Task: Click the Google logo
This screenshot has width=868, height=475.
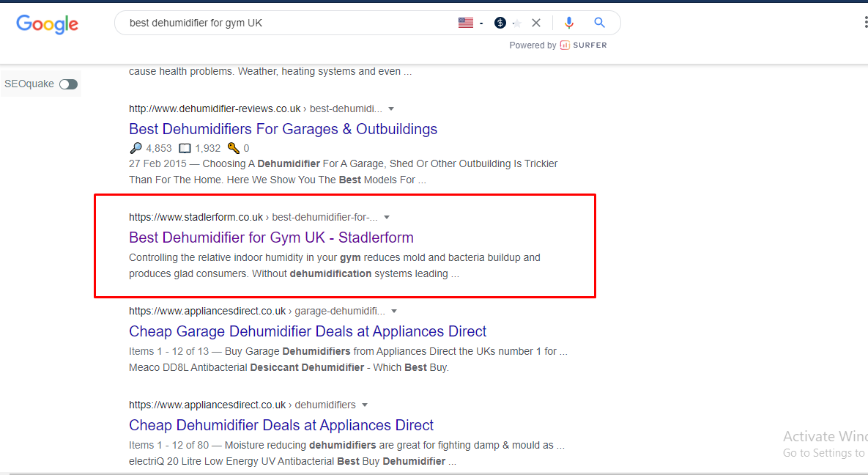Action: [47, 23]
